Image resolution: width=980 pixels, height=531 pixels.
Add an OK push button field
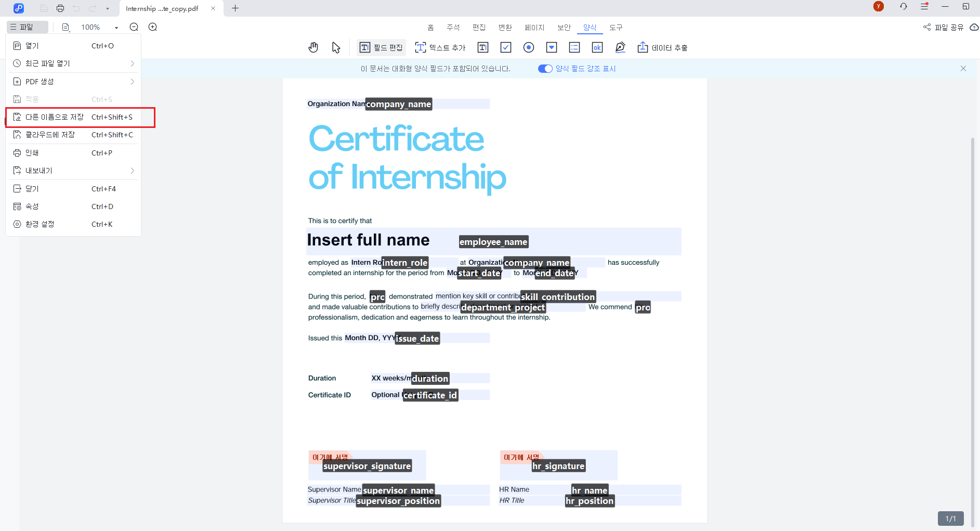click(597, 48)
